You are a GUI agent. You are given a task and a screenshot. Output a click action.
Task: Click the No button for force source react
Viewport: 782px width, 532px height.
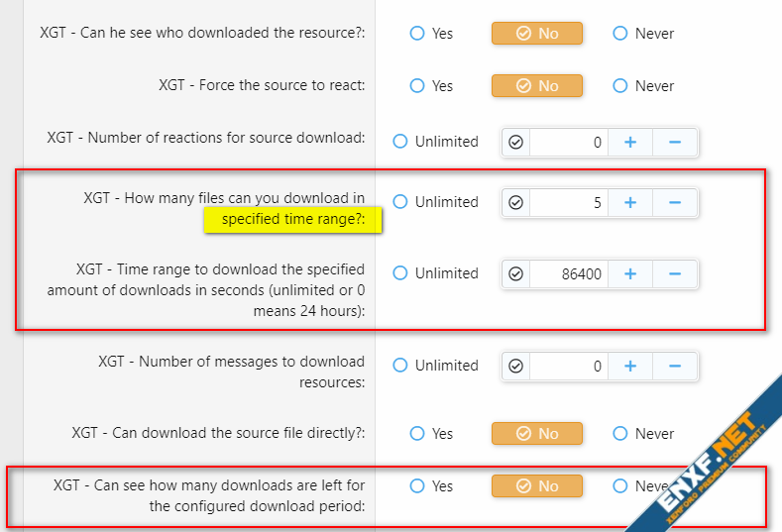(x=536, y=86)
